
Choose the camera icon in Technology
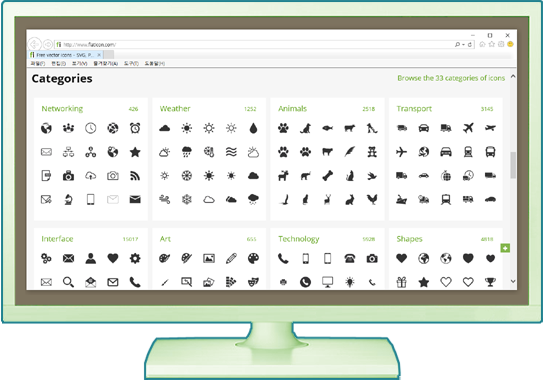click(372, 259)
